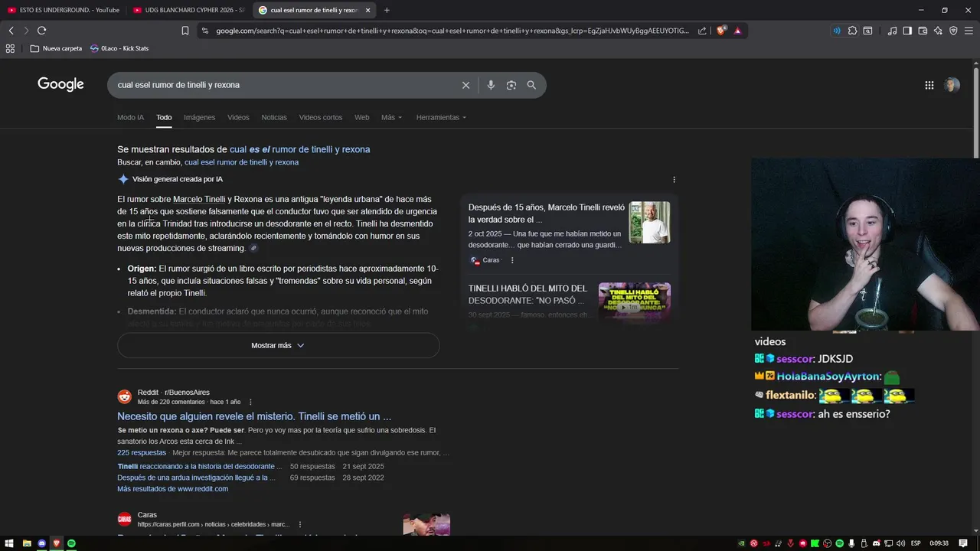This screenshot has height=551, width=980.
Task: Open the extensions puzzle icon
Action: tap(852, 31)
